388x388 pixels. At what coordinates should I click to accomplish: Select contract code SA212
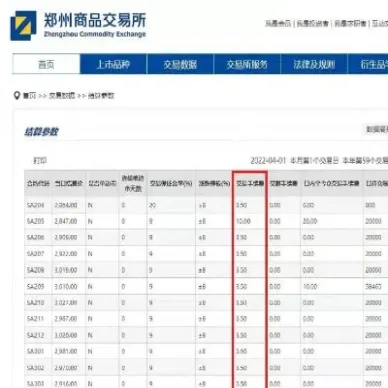(x=35, y=335)
